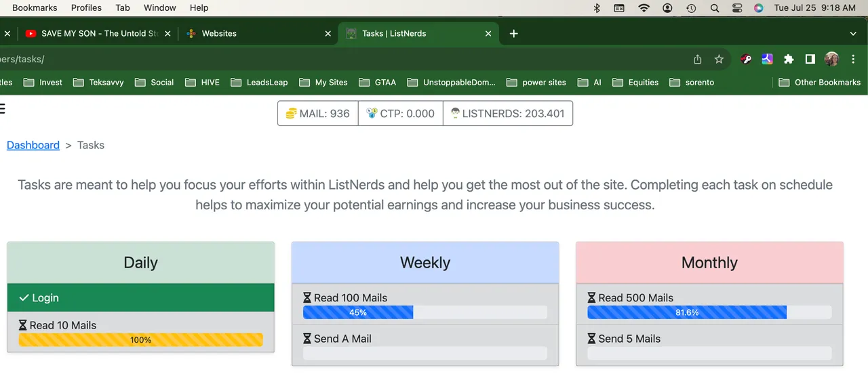Open the Teksavvy bookmarks folder
Image resolution: width=868 pixels, height=382 pixels.
pos(98,82)
